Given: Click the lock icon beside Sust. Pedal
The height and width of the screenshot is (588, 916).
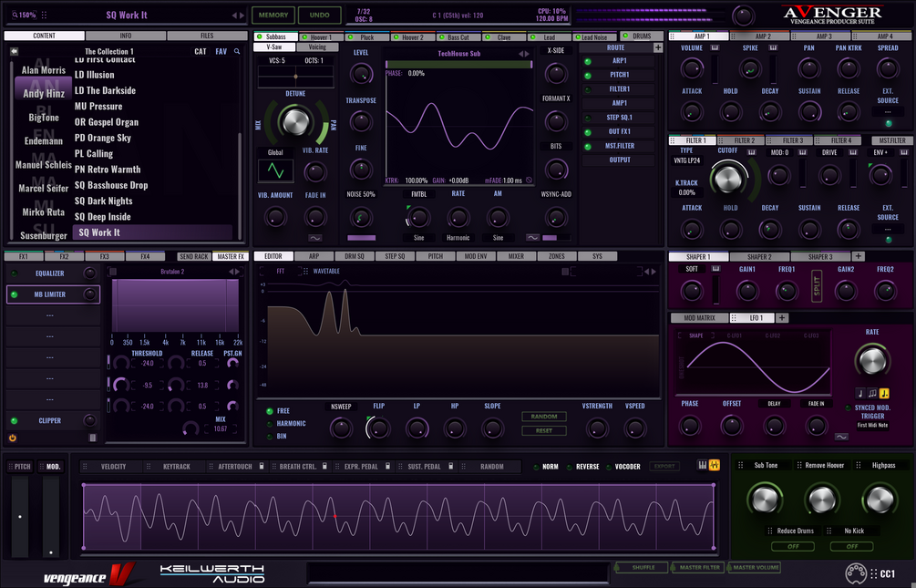Looking at the screenshot, I should [x=450, y=467].
